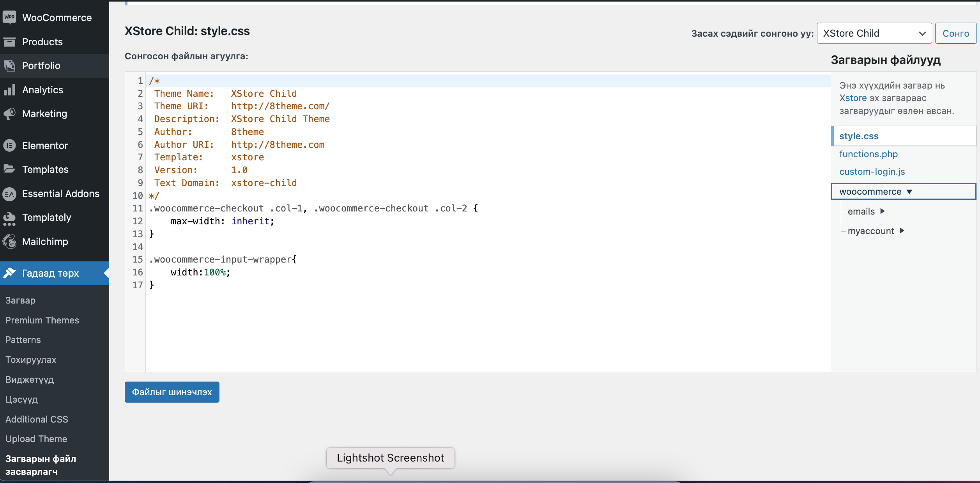Open the Portfolio menu
Image resolution: width=980 pixels, height=483 pixels.
[55, 66]
